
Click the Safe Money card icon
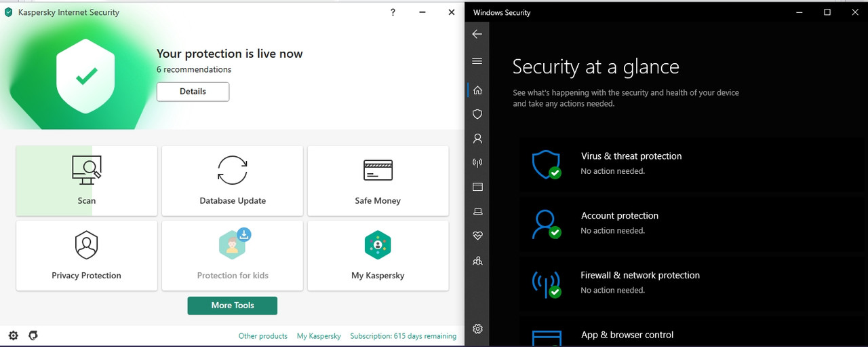click(378, 170)
